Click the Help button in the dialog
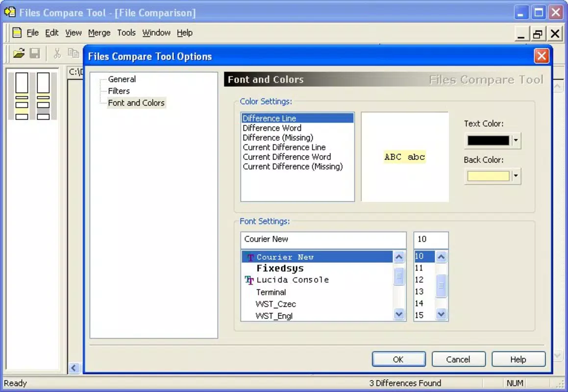The width and height of the screenshot is (568, 392). 519,359
